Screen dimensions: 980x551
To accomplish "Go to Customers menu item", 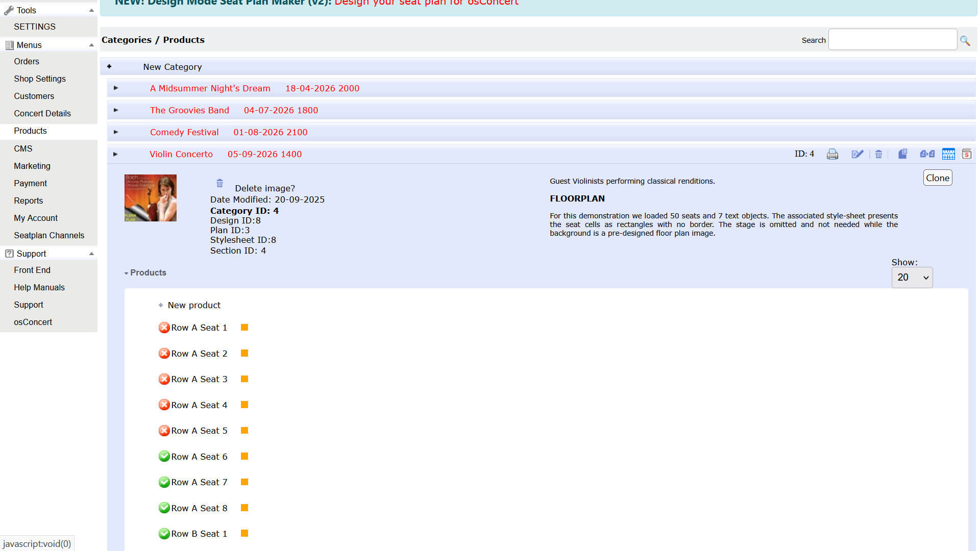I will click(34, 96).
